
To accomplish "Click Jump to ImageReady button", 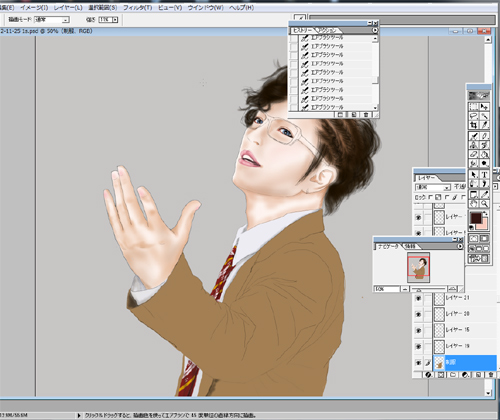I will tap(479, 258).
